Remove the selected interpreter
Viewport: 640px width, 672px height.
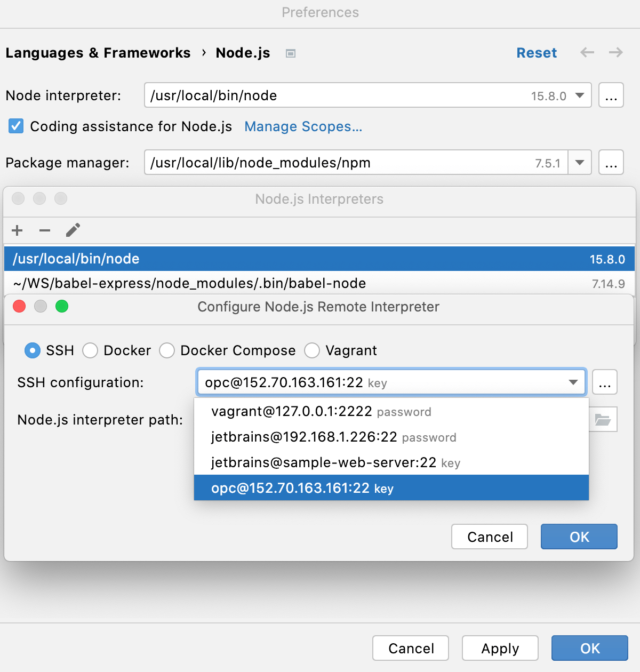(45, 230)
